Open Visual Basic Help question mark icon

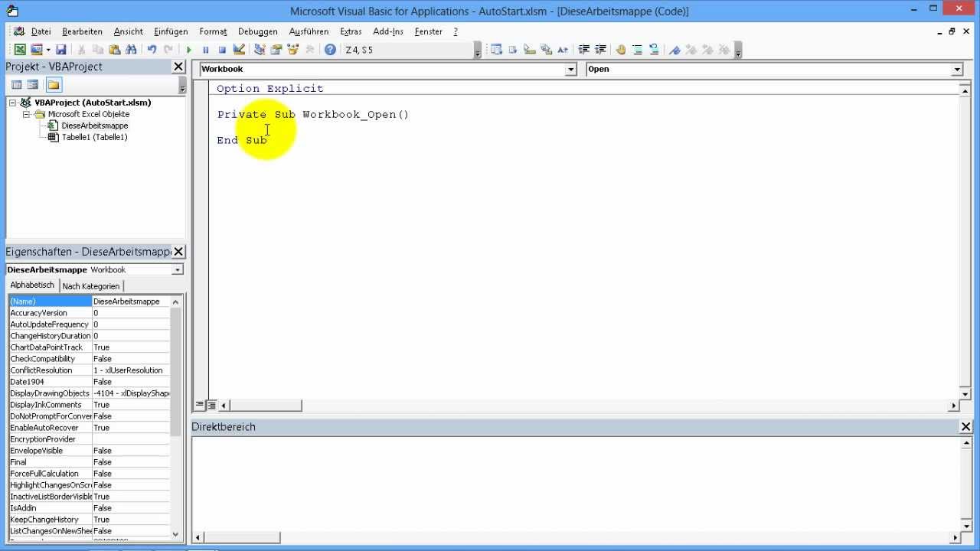pos(330,50)
